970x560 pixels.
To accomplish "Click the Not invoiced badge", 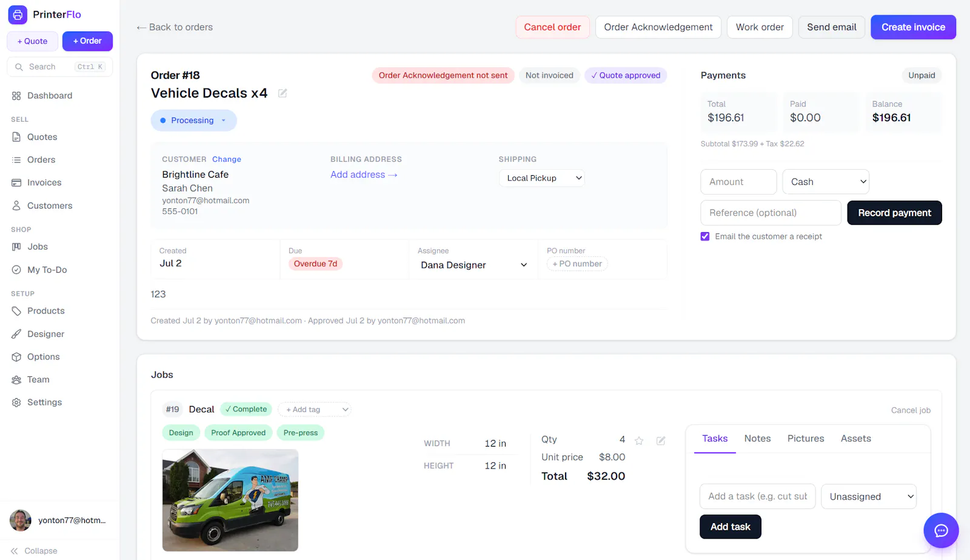I will 549,75.
